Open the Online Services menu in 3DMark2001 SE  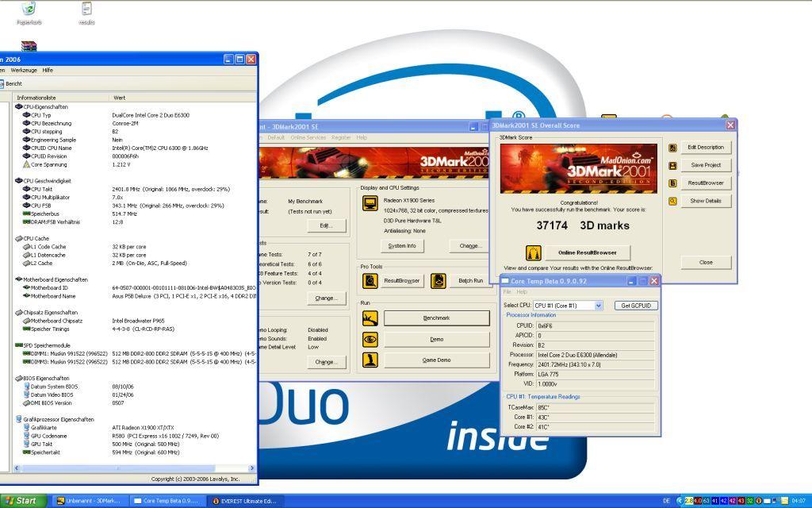[x=308, y=137]
